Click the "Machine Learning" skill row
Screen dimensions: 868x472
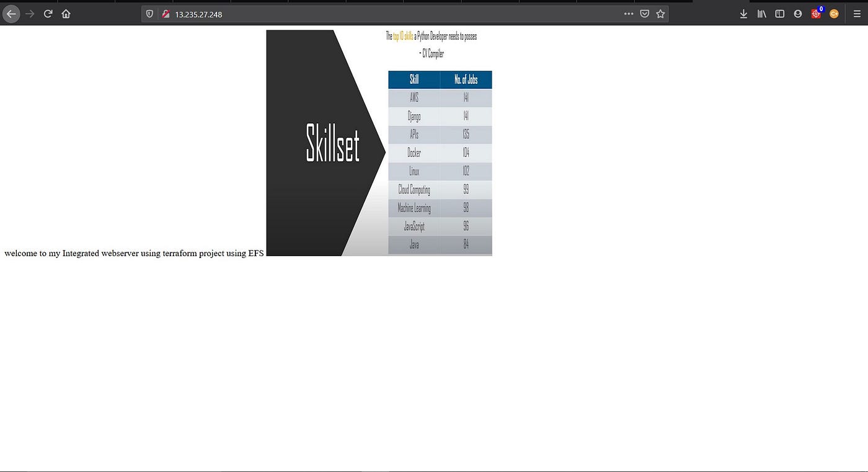440,208
